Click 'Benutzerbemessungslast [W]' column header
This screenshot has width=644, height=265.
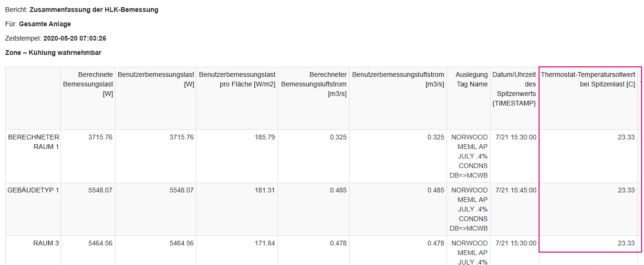156,79
